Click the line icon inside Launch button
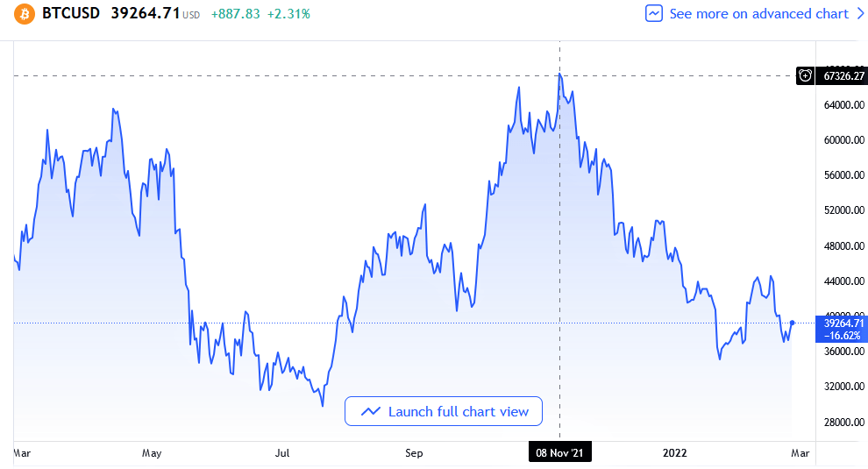This screenshot has width=868, height=469. click(x=370, y=411)
